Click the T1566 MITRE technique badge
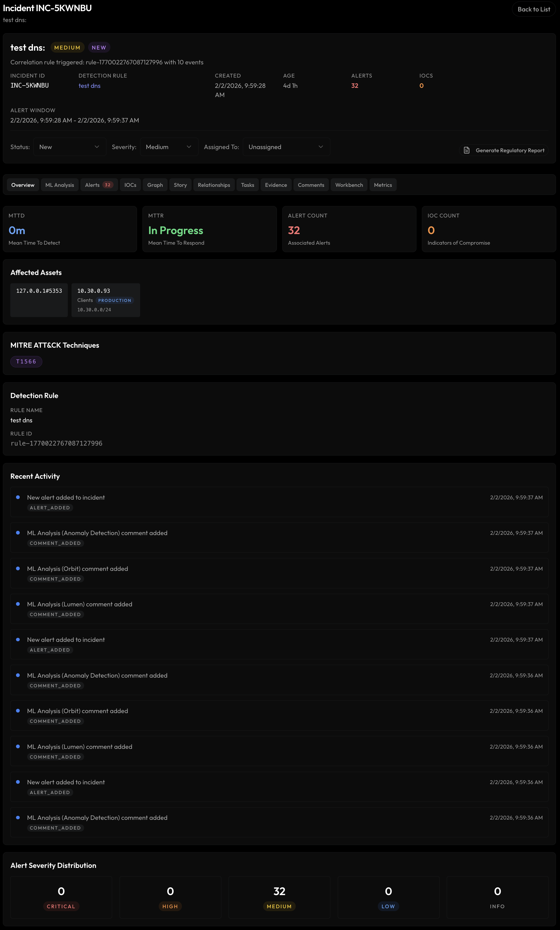Image resolution: width=560 pixels, height=930 pixels. (26, 361)
